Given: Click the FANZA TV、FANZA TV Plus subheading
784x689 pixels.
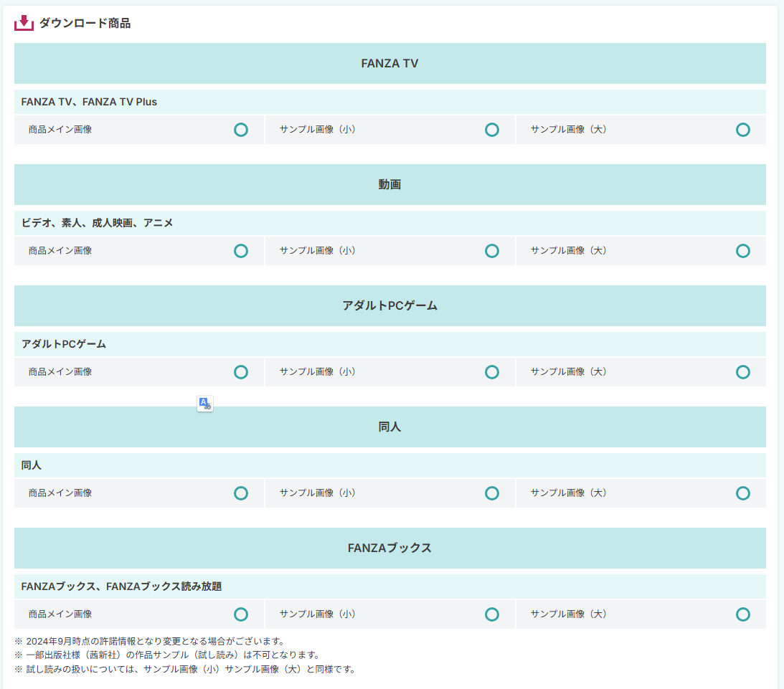Looking at the screenshot, I should 89,102.
